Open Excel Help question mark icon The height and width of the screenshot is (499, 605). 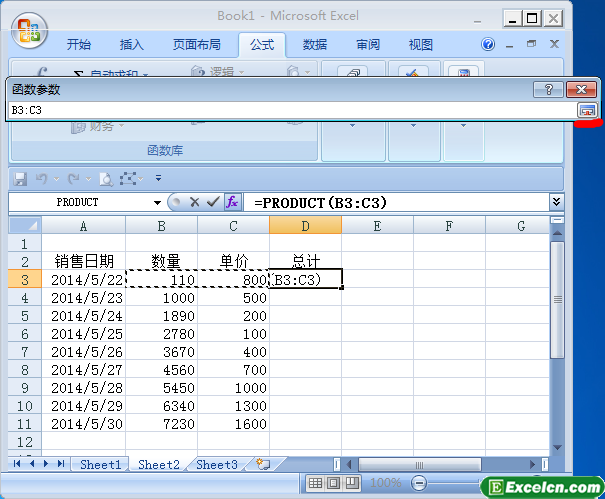tap(489, 45)
